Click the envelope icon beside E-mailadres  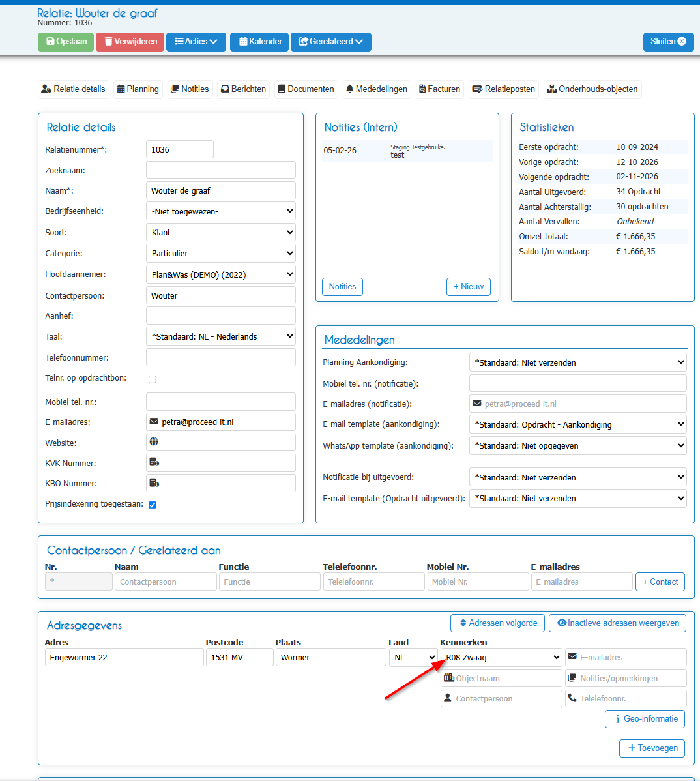pos(154,422)
